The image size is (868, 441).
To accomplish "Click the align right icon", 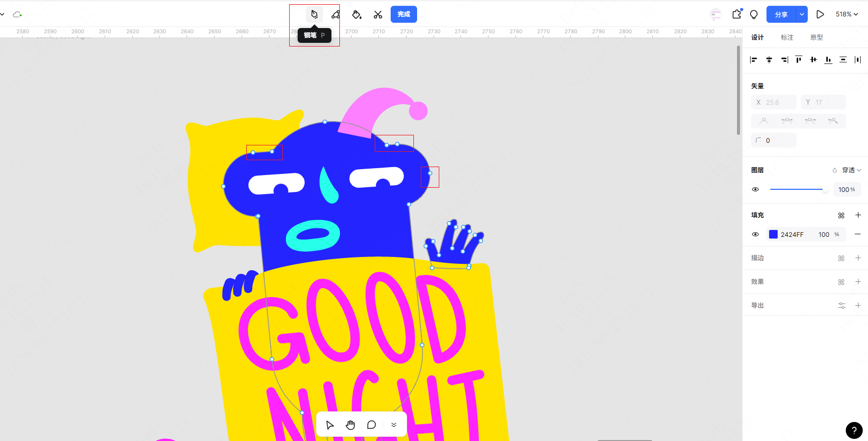I will (784, 60).
